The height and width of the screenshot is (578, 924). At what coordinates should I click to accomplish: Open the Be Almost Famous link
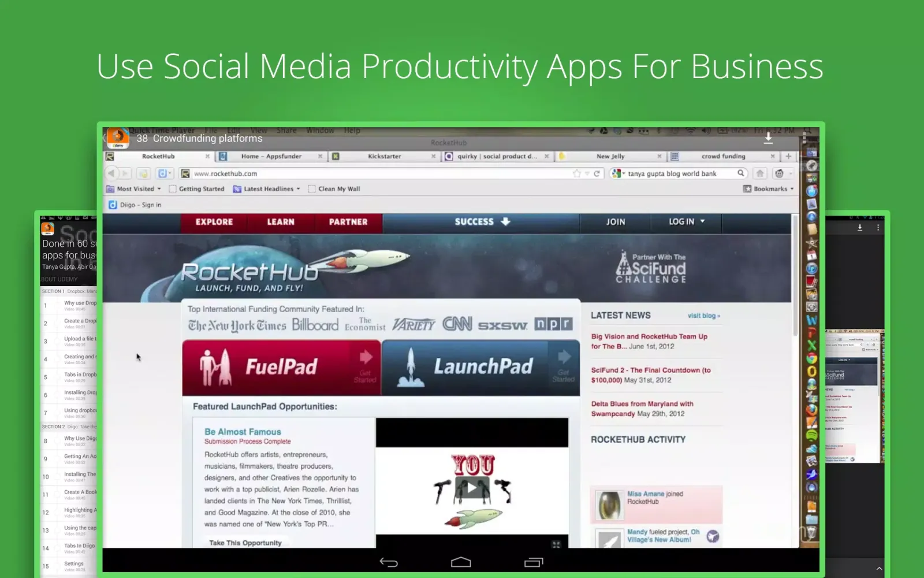pyautogui.click(x=243, y=432)
